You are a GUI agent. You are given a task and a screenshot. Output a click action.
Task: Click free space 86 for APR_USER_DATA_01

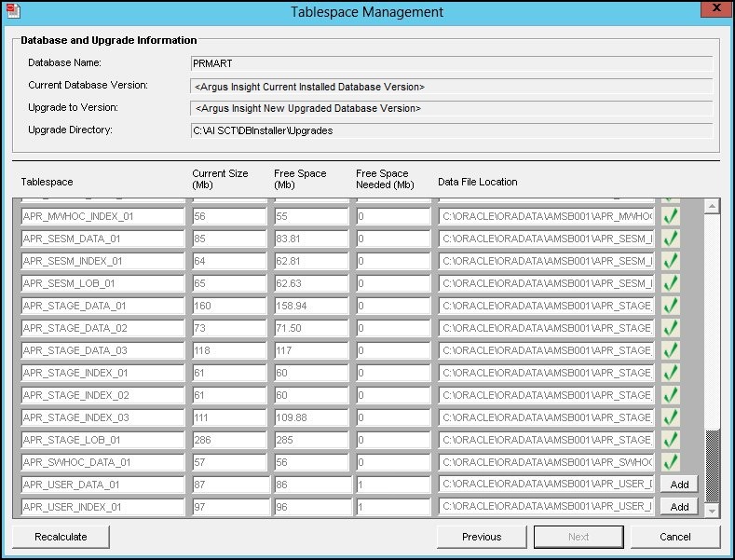tap(313, 485)
